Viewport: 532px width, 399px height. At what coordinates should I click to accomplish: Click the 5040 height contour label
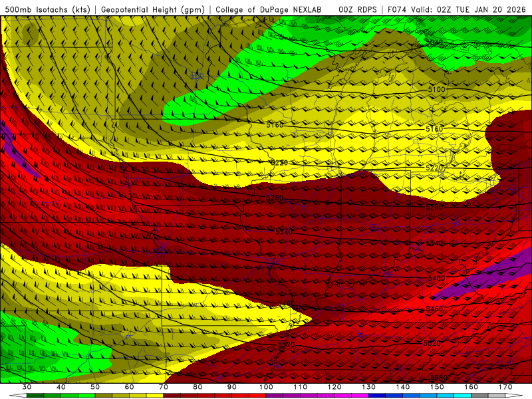[x=435, y=43]
